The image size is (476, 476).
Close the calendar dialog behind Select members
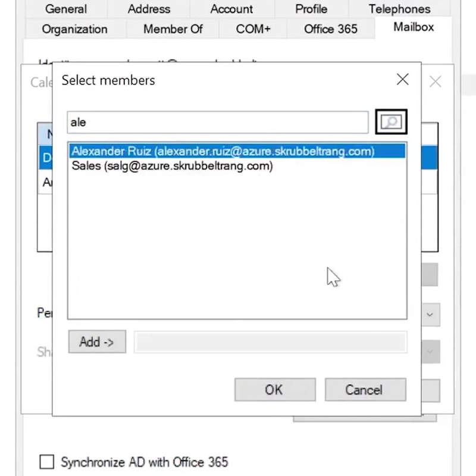(x=436, y=82)
